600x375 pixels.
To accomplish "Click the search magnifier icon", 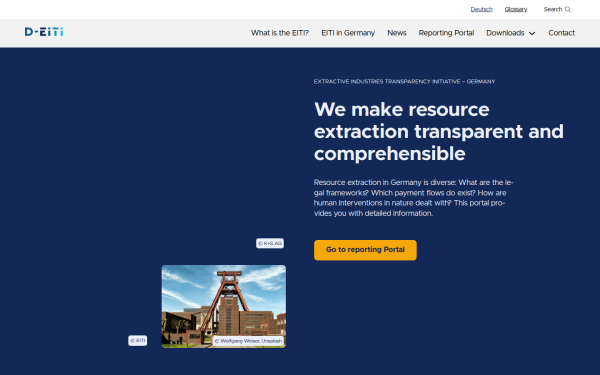I will pos(568,10).
